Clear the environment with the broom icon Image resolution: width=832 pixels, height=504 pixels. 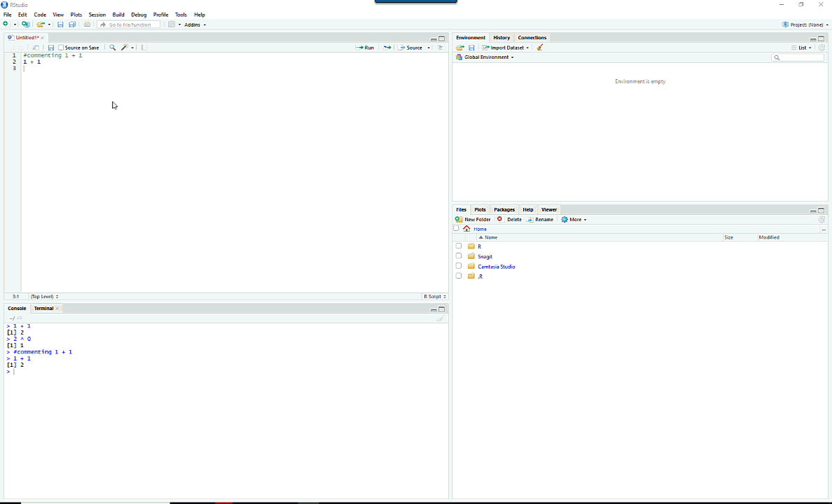click(540, 48)
